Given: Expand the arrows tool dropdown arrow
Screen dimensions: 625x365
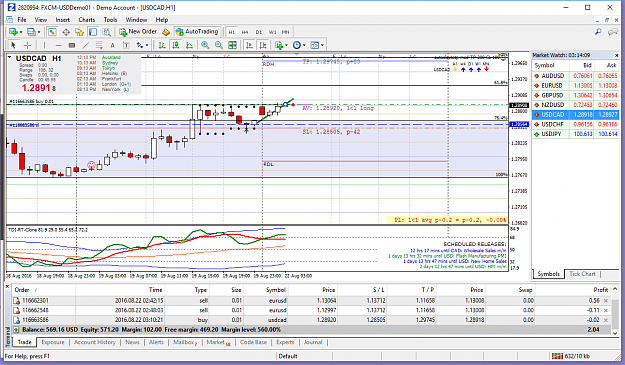Looking at the screenshot, I should pos(147,45).
